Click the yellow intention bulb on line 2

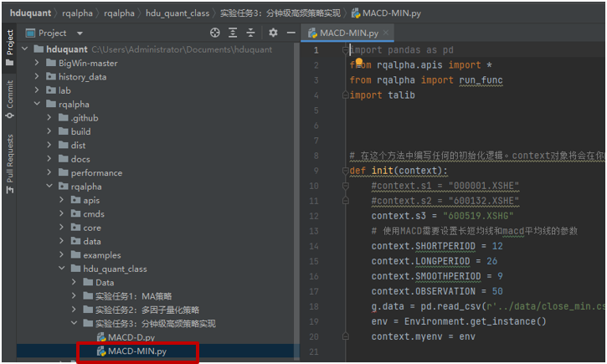[359, 62]
